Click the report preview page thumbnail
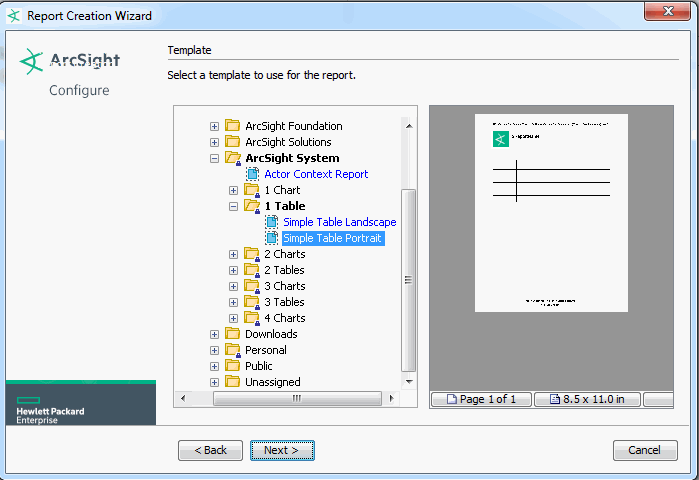The height and width of the screenshot is (480, 699). (551, 212)
